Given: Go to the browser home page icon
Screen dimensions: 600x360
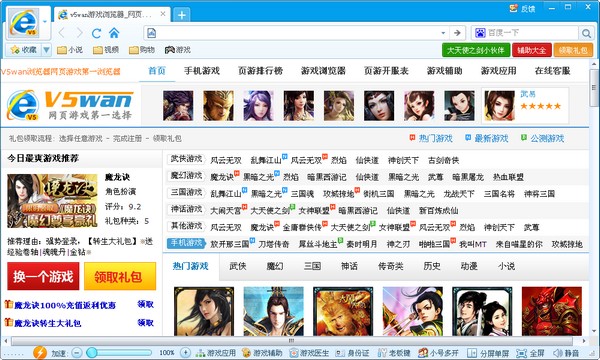Looking at the screenshot, I should 114,33.
